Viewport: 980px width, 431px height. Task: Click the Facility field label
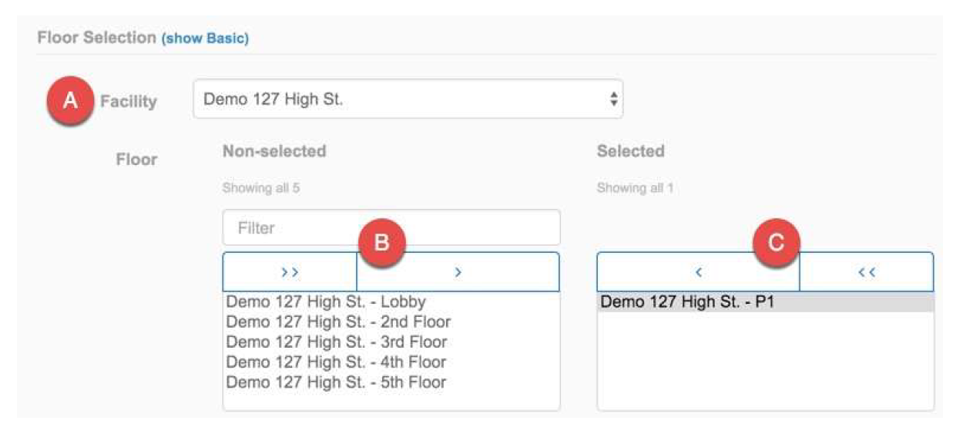(x=129, y=101)
